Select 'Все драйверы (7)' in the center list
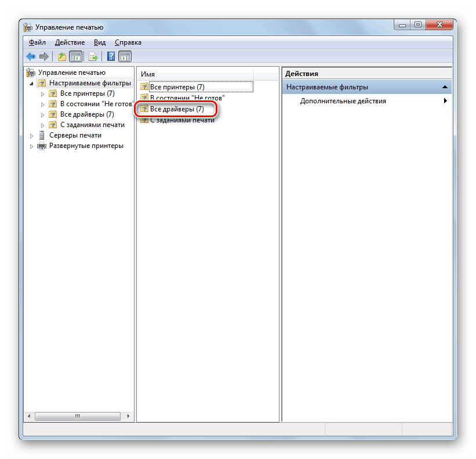Image resolution: width=476 pixels, height=459 pixels. click(x=177, y=109)
